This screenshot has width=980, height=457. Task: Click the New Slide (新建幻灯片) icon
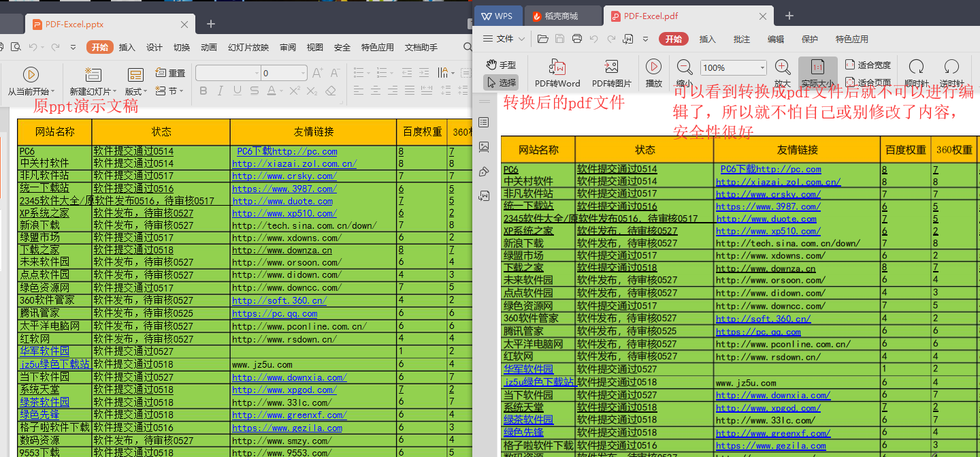93,74
